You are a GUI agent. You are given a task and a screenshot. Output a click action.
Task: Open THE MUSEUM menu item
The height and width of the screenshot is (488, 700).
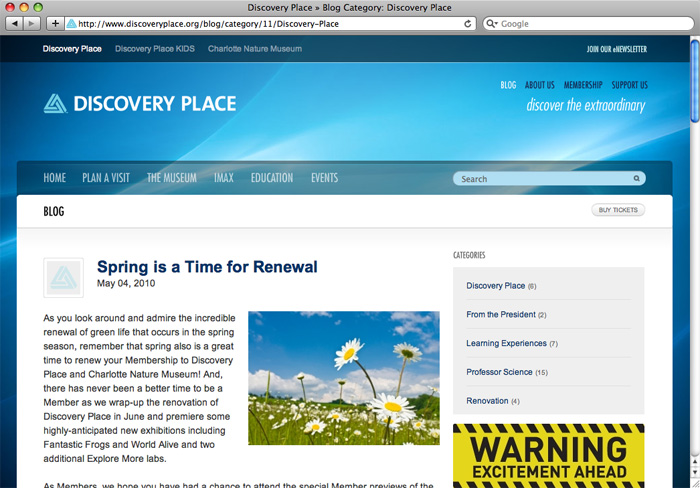click(172, 178)
